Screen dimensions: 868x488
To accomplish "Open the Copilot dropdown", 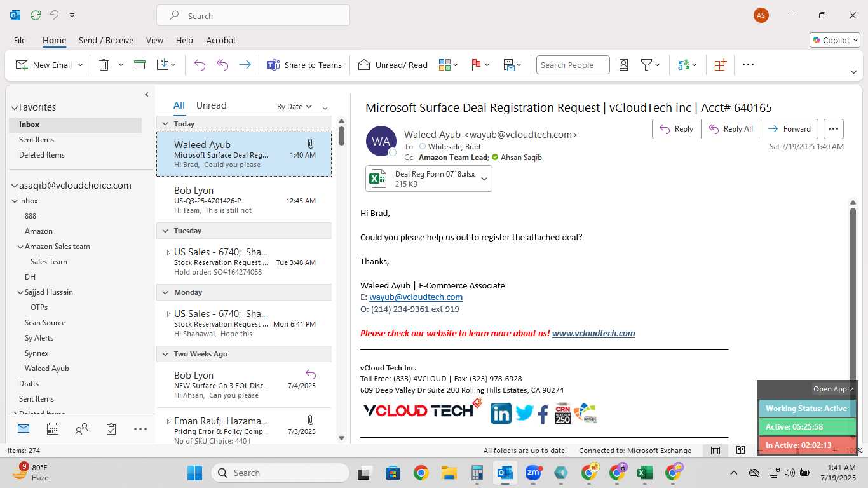I will 834,40.
